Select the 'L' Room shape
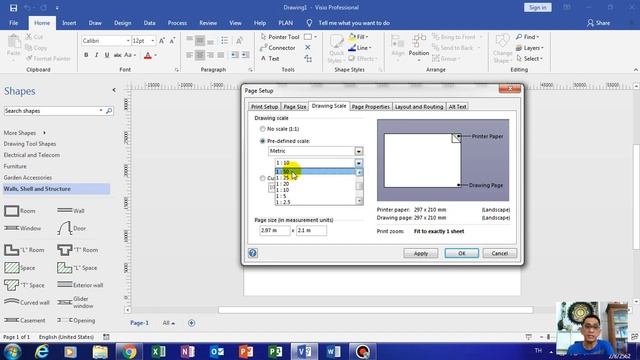This screenshot has width=640, height=360. coord(24,250)
